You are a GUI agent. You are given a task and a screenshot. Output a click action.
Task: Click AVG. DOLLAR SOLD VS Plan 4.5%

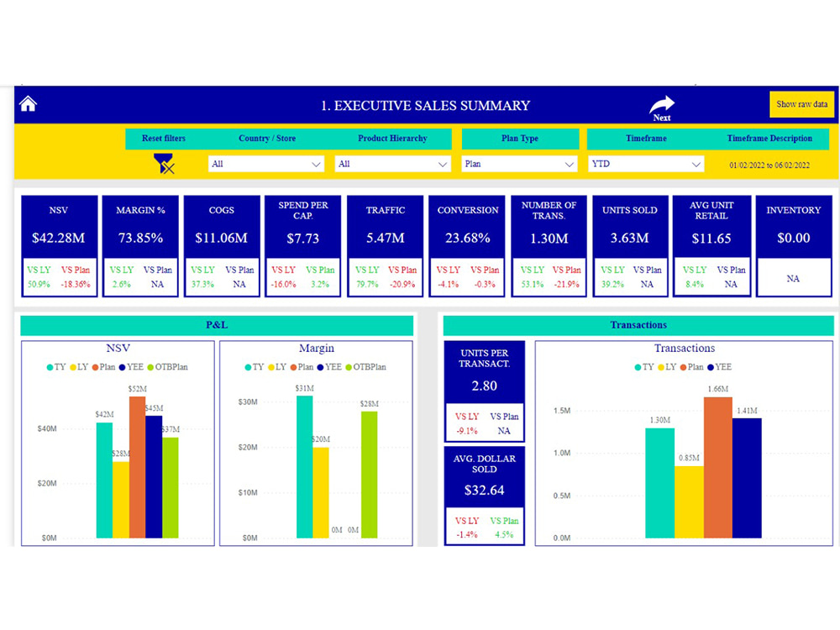(x=504, y=534)
